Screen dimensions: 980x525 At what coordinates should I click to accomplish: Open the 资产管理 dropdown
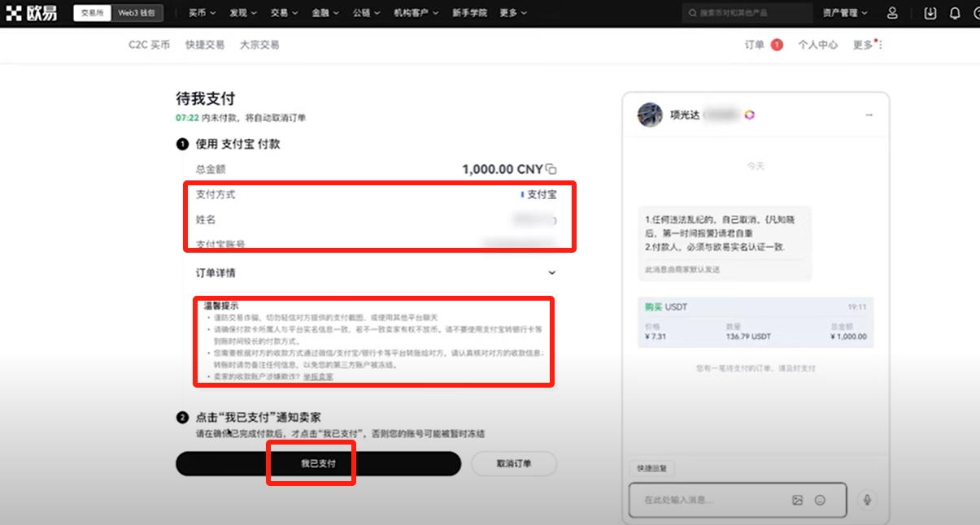tap(845, 13)
